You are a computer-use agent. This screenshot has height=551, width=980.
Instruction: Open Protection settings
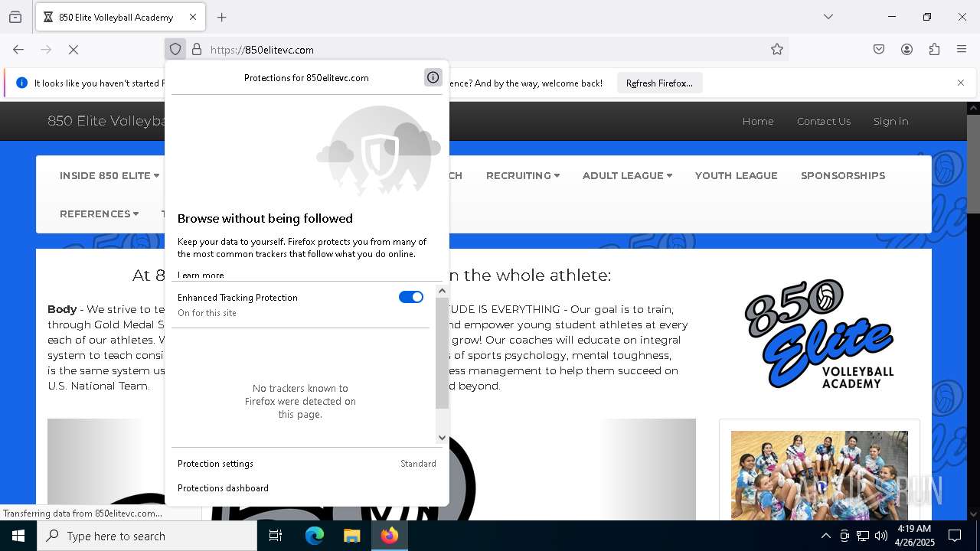coord(306,464)
